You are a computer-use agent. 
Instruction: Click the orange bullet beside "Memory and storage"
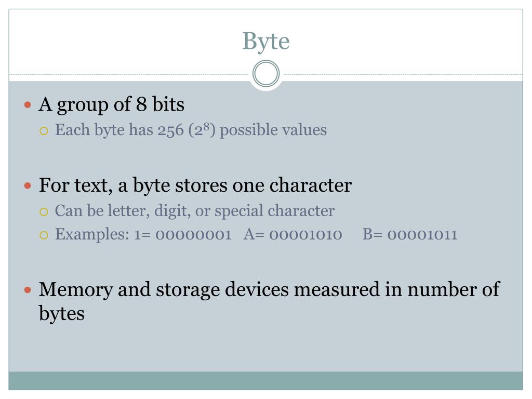29,289
